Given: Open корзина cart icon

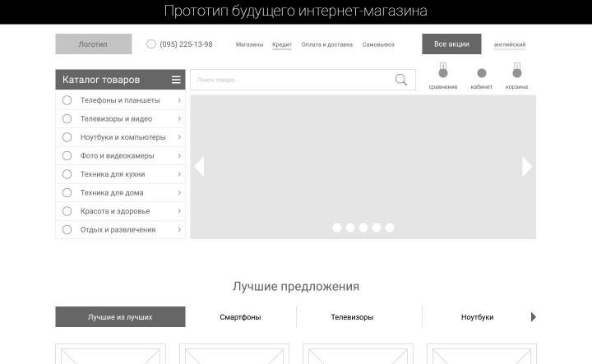Looking at the screenshot, I should [x=517, y=73].
